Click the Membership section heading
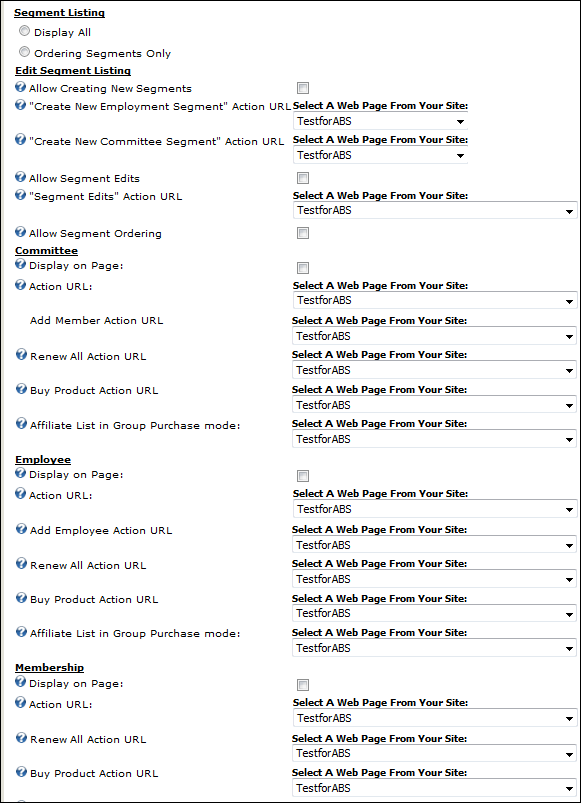 (x=49, y=667)
